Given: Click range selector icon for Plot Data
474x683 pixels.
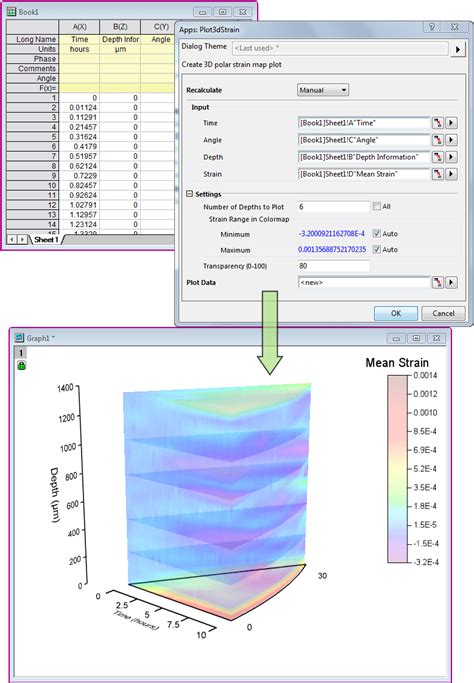Looking at the screenshot, I should [437, 283].
